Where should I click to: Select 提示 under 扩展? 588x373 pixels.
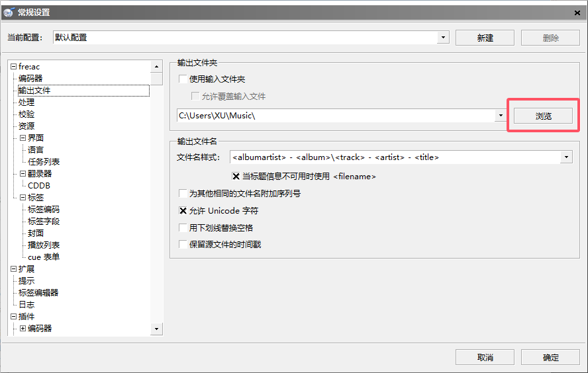(x=26, y=280)
